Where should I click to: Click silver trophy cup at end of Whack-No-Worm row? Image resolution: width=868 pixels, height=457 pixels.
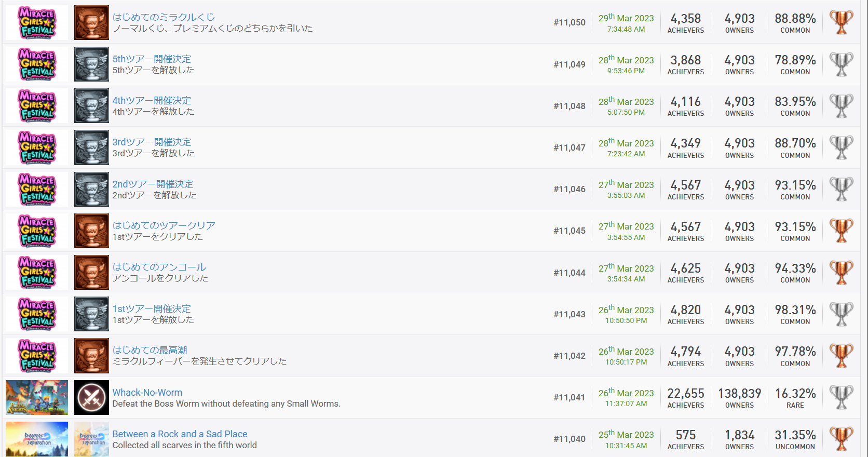click(x=841, y=397)
